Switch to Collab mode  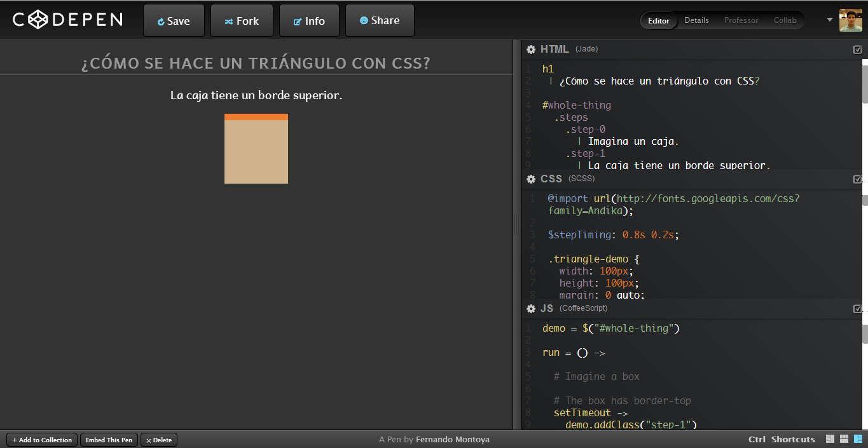tap(785, 20)
